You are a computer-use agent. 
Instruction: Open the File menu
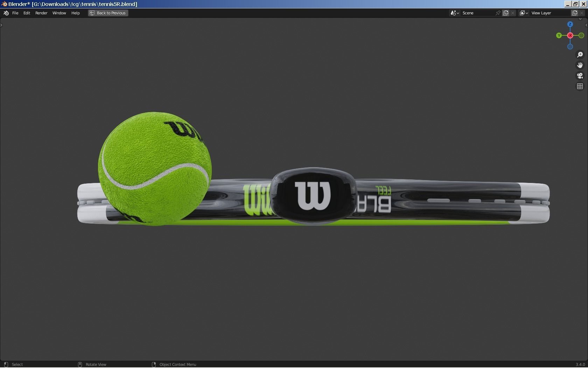(15, 13)
